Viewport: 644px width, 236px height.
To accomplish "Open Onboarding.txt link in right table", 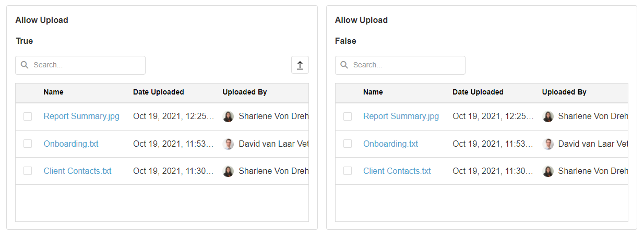I will click(390, 144).
